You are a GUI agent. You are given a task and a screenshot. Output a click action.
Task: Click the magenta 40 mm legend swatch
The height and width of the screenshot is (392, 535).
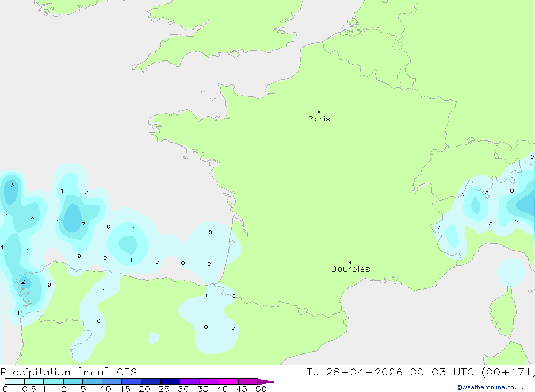coord(228,381)
